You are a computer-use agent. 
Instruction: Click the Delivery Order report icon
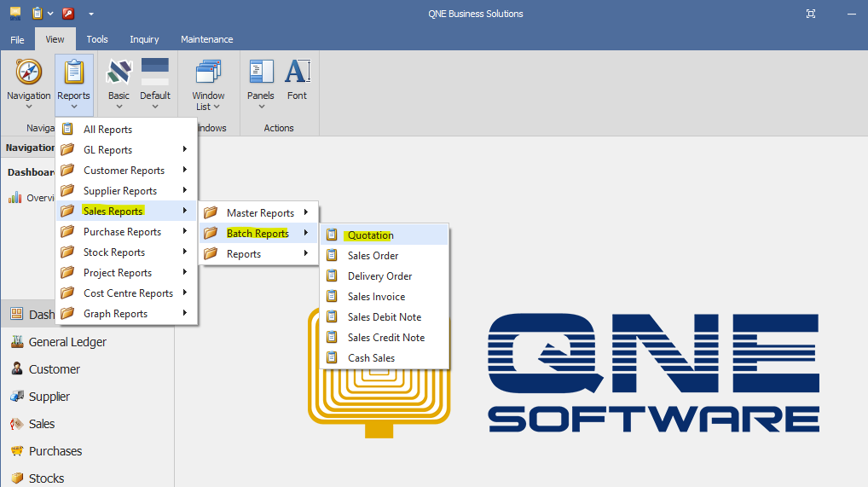332,276
